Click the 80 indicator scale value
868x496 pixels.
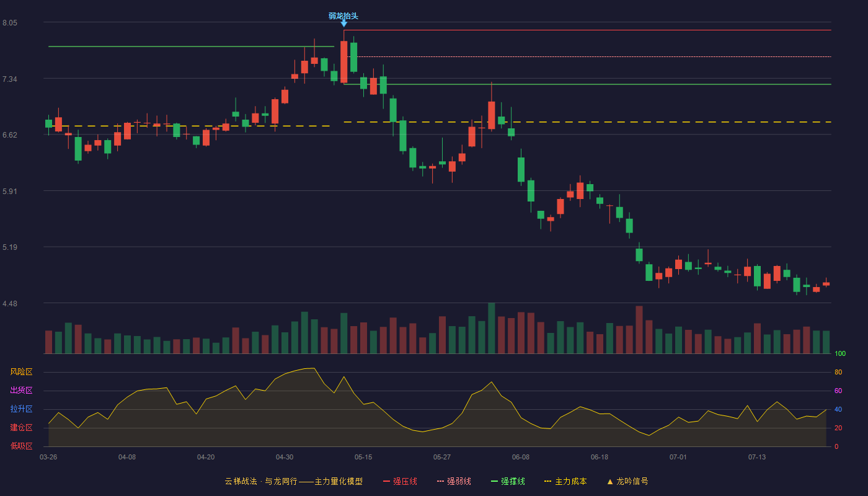[x=838, y=373]
